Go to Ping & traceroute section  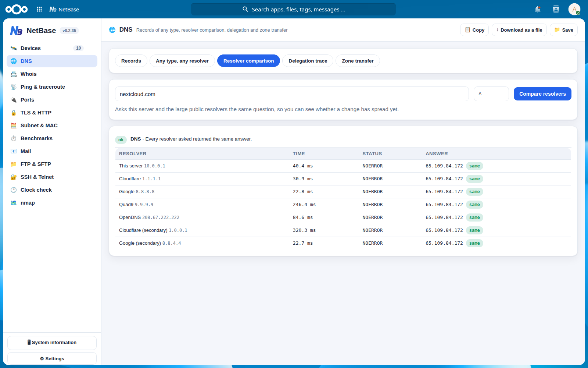click(52, 87)
